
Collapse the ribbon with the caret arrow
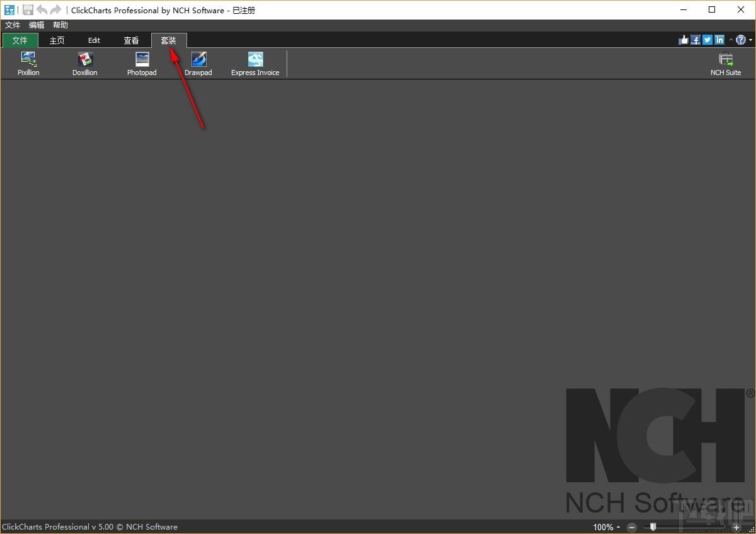pyautogui.click(x=731, y=40)
